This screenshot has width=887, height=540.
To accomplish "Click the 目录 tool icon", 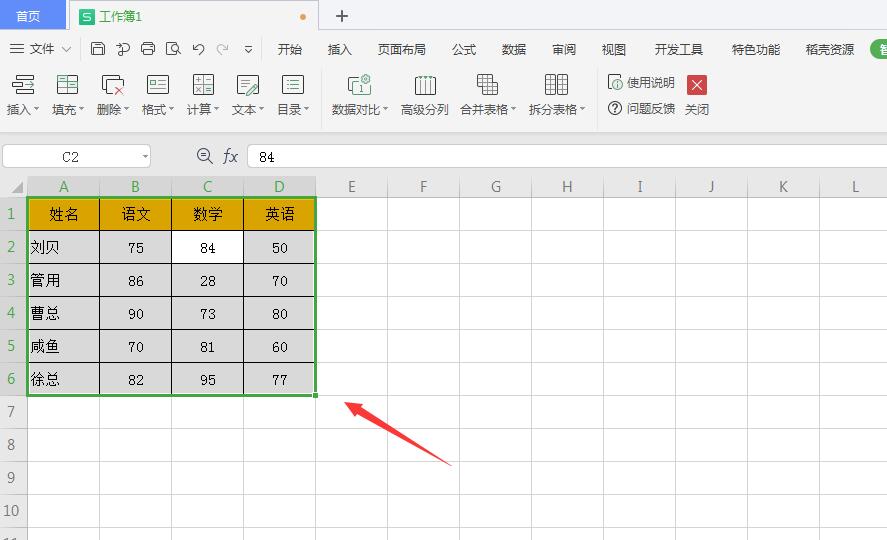I will coord(293,85).
